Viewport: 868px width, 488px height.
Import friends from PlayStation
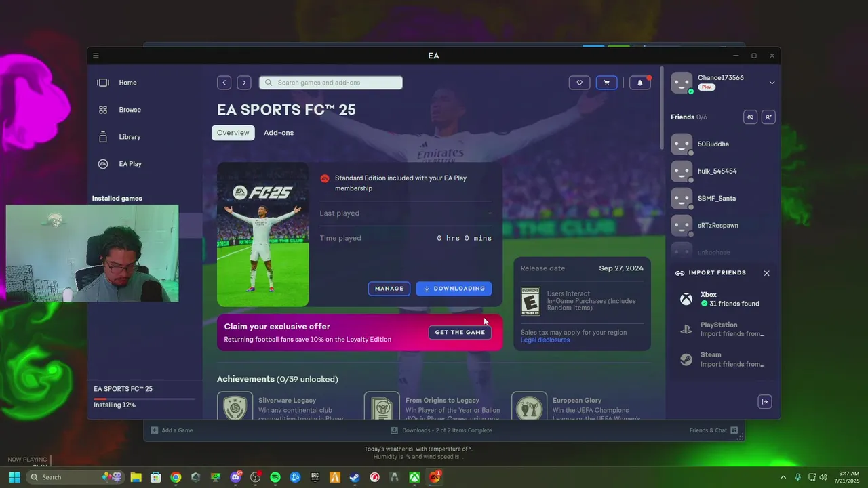723,329
